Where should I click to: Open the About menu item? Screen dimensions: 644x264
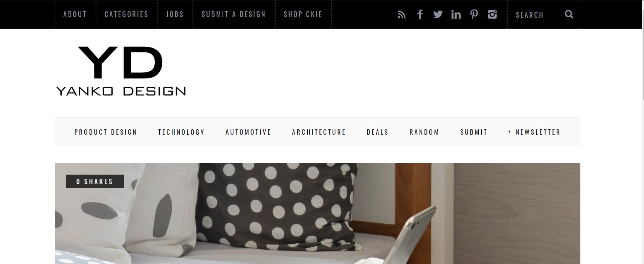click(x=75, y=14)
